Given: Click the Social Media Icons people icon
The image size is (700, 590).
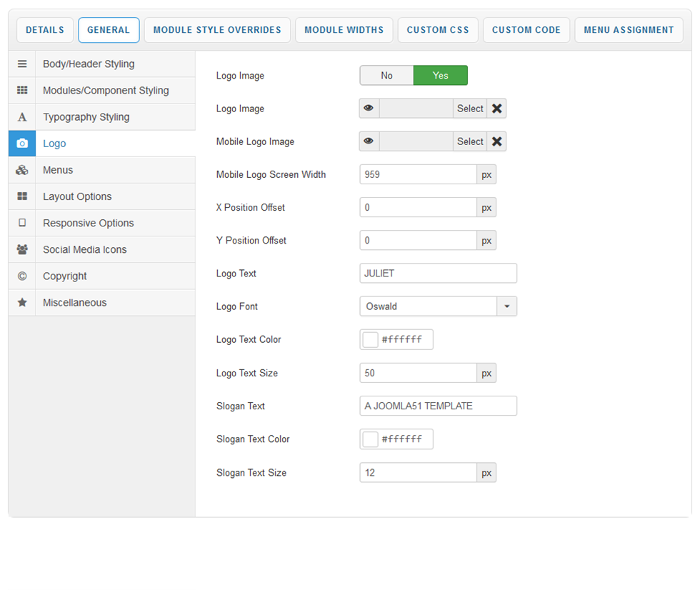Looking at the screenshot, I should point(22,249).
